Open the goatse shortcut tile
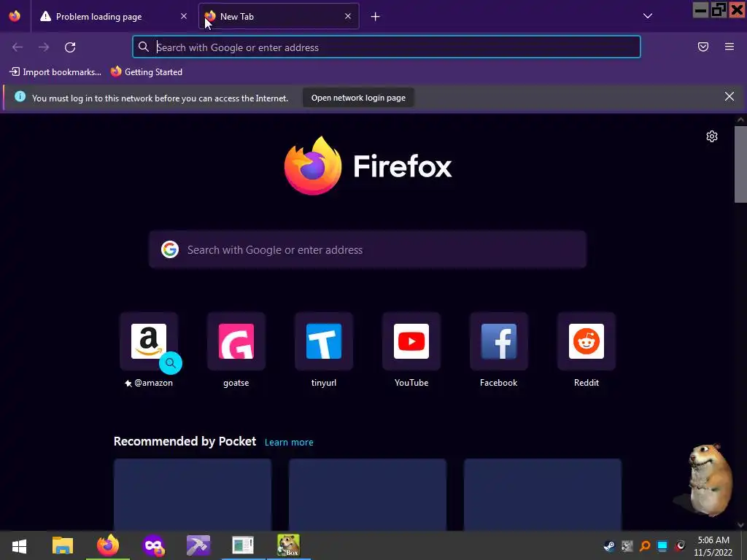This screenshot has height=560, width=747. (x=236, y=341)
